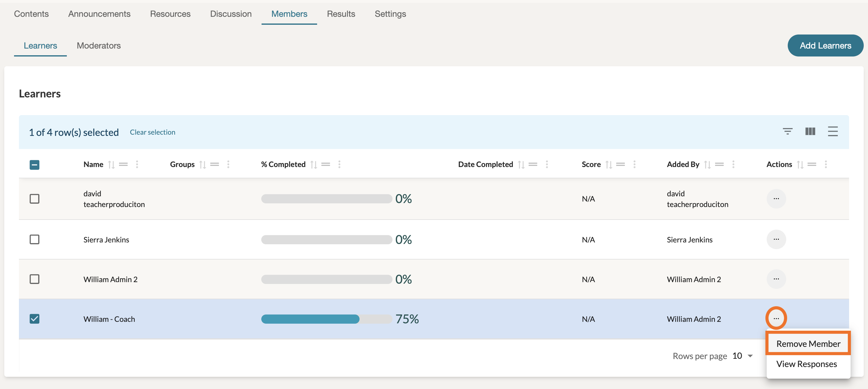868x389 pixels.
Task: Open Groups column three-dot menu
Action: (x=228, y=165)
